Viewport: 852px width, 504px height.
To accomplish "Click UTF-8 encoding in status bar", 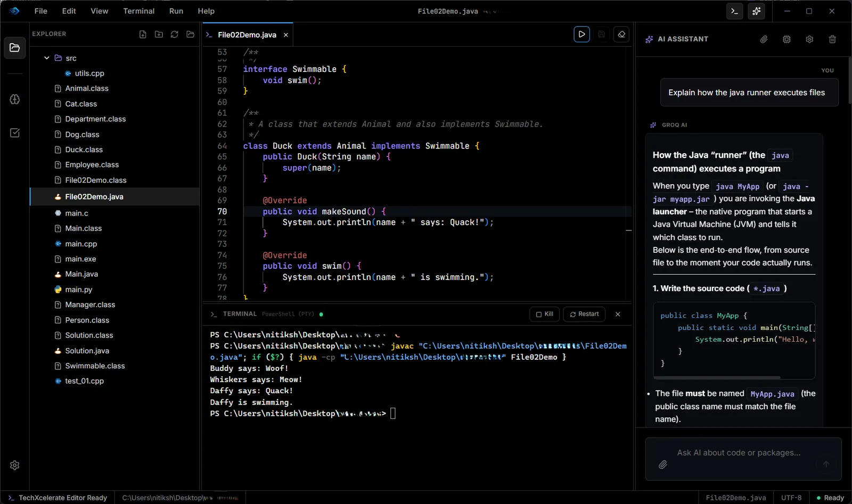I will 791,498.
